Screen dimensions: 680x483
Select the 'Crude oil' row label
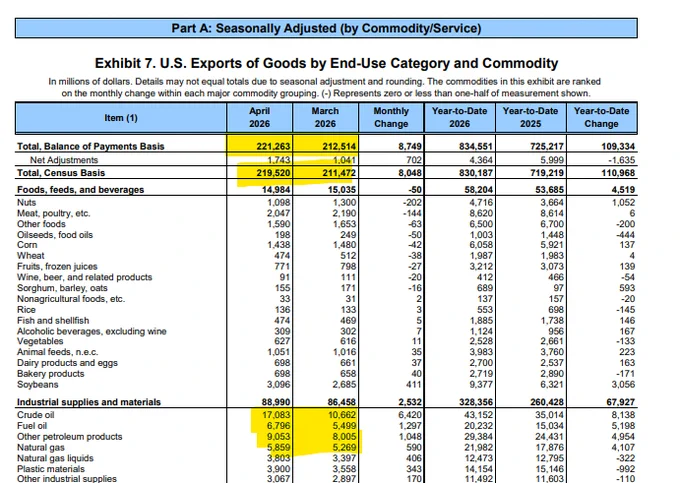click(36, 415)
